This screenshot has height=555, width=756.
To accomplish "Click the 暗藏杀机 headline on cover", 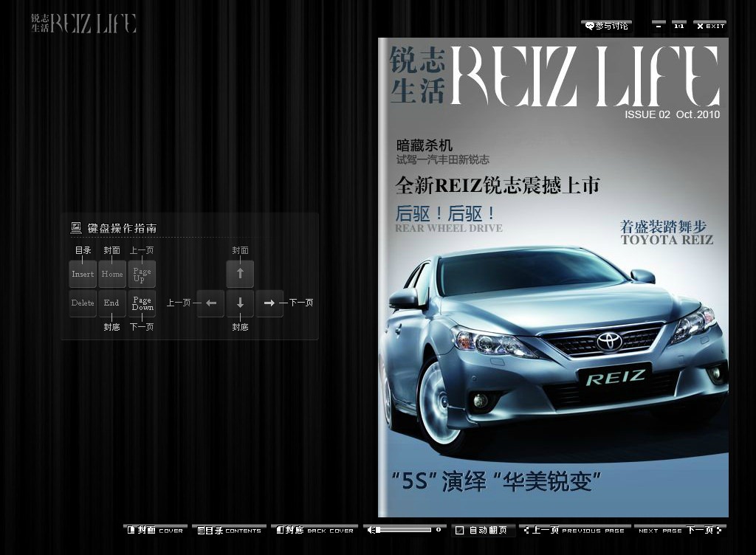I will pos(425,145).
